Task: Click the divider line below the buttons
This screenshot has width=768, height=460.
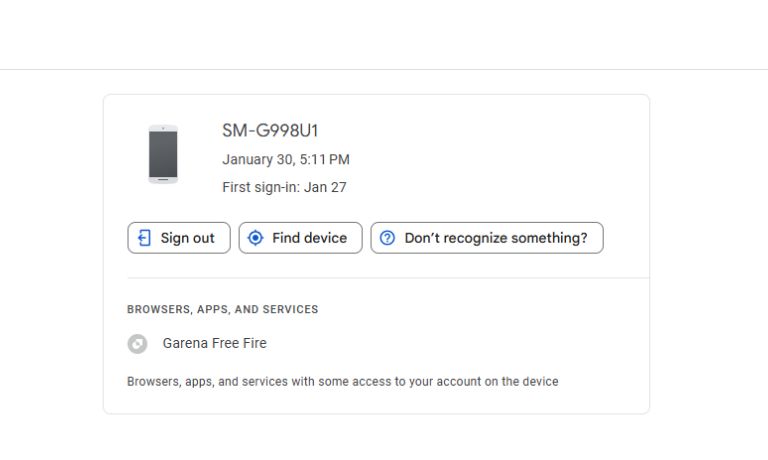Action: point(388,278)
